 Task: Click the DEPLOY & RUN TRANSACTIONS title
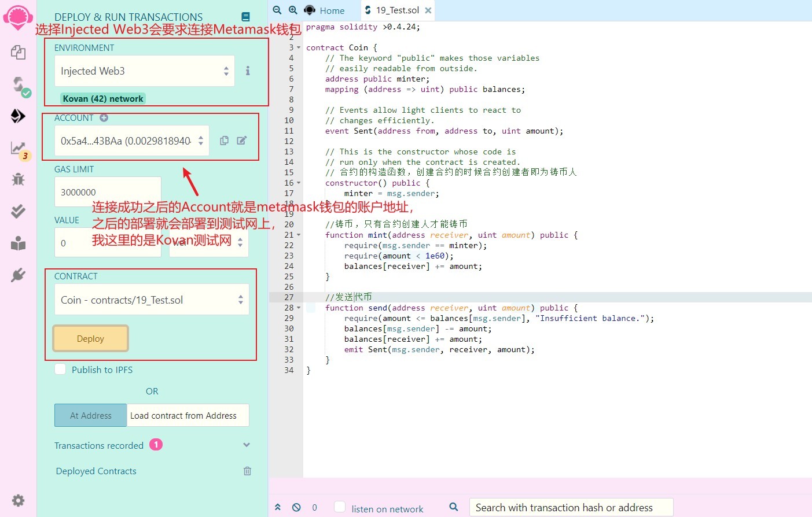(x=128, y=17)
